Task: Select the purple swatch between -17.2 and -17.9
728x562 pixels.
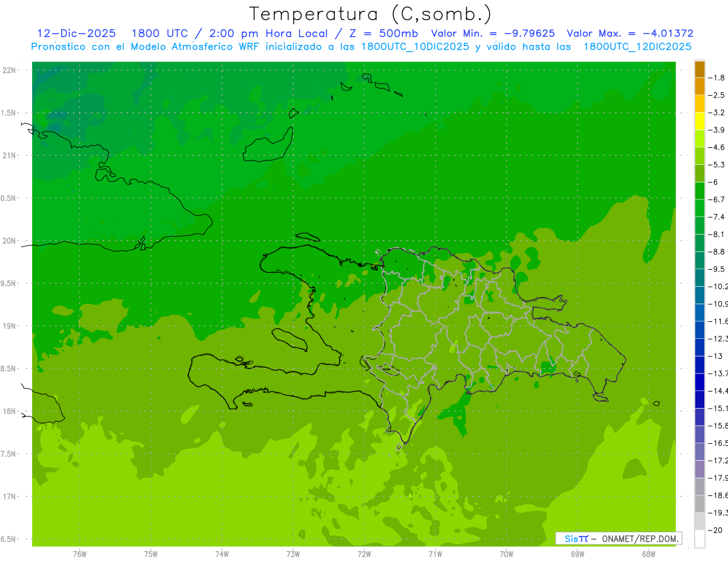Action: pyautogui.click(x=699, y=469)
